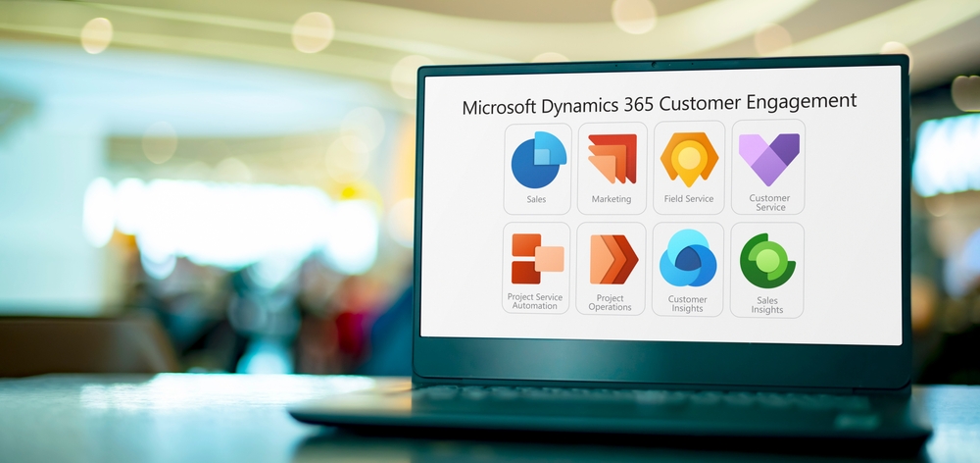
Task: Click the 'Sales' label under blue icon
Action: pos(536,199)
